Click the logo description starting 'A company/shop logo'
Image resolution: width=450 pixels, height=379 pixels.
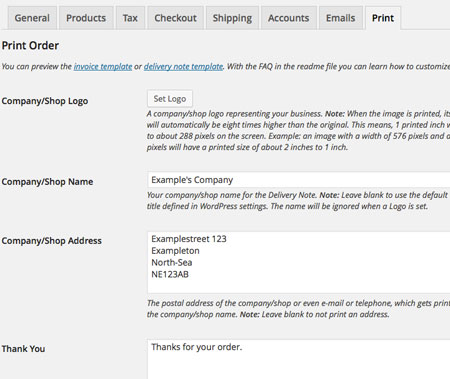click(298, 130)
